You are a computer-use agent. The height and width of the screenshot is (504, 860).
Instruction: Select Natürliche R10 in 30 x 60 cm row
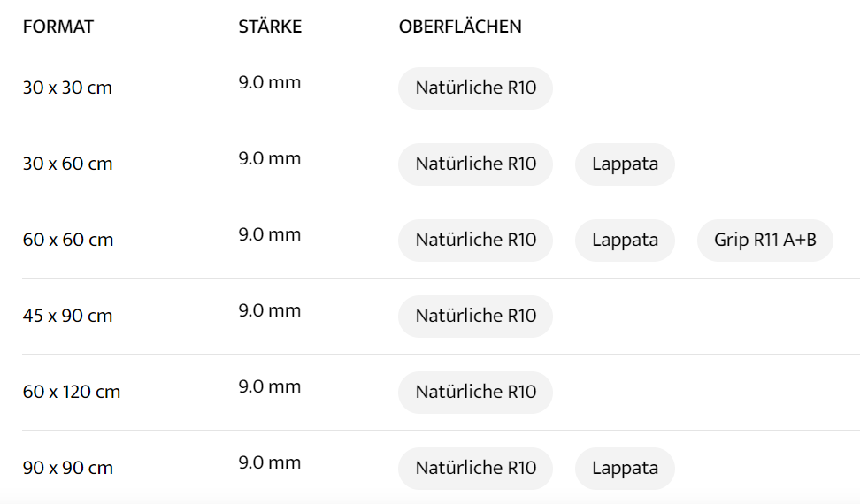475,164
